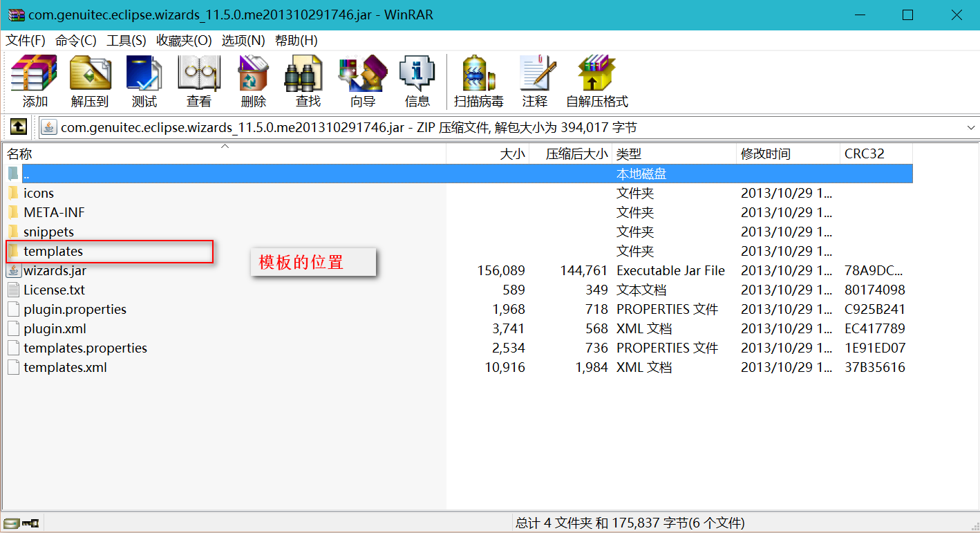Screen dimensions: 980x533
Task: Open the 收藏夹(O) menu
Action: 184,40
